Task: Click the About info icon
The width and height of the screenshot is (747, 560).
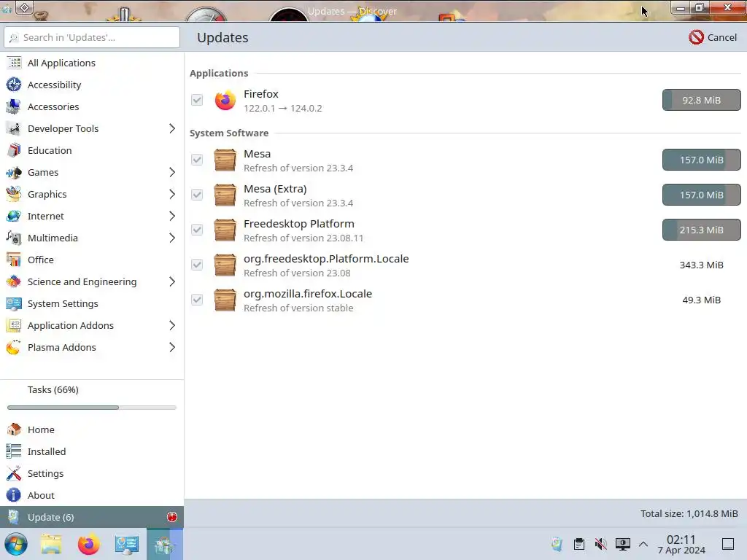Action: pyautogui.click(x=14, y=495)
